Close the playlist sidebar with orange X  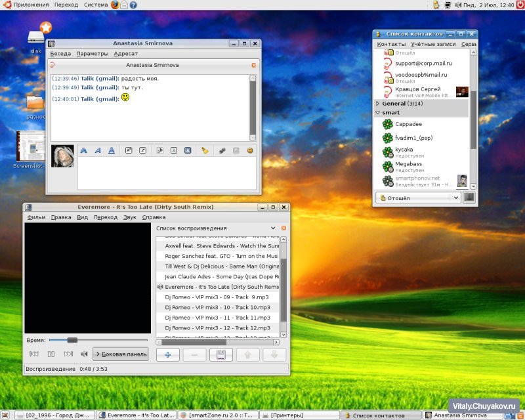pyautogui.click(x=283, y=228)
